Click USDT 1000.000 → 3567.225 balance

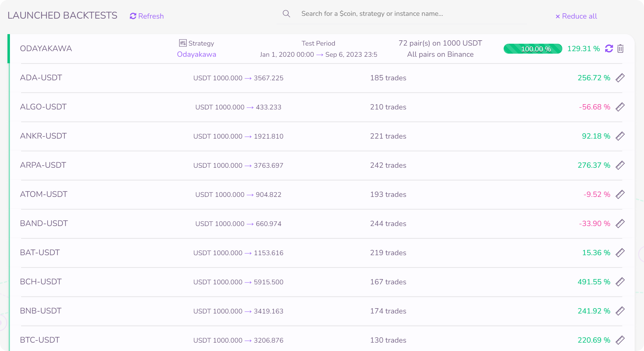point(238,78)
